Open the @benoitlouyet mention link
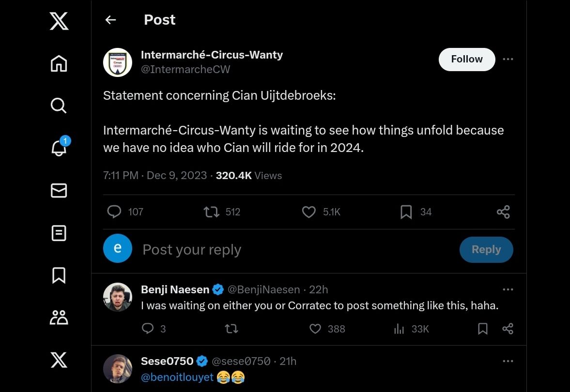The width and height of the screenshot is (570, 392). pos(177,377)
